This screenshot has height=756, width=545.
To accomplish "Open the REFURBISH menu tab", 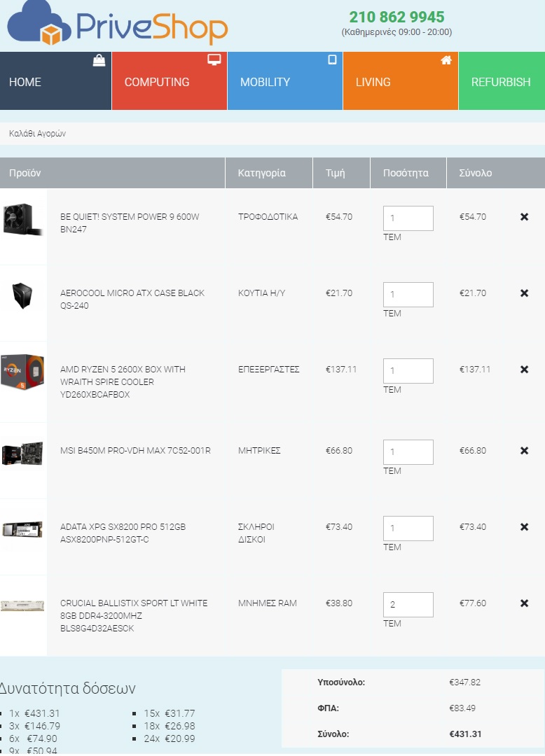I will [502, 81].
